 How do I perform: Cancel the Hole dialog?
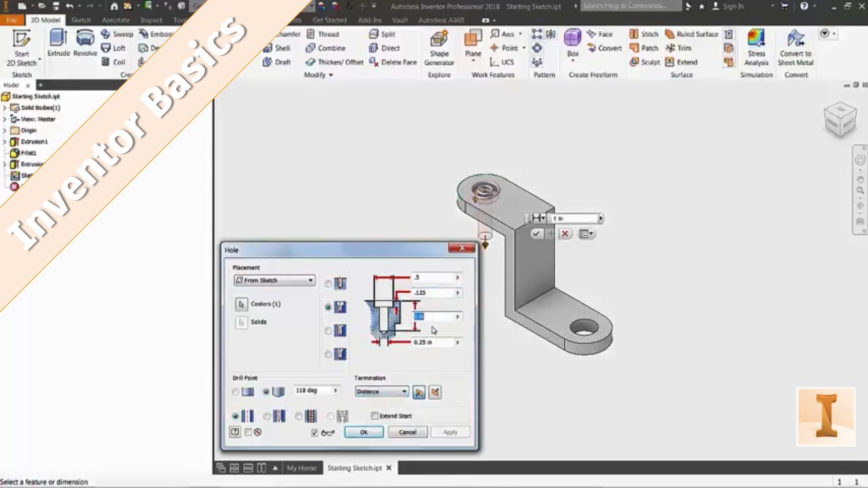click(x=408, y=432)
